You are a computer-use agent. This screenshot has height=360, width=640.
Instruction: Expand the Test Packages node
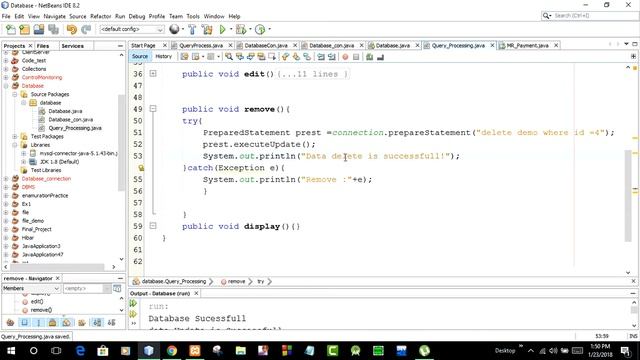(x=15, y=136)
